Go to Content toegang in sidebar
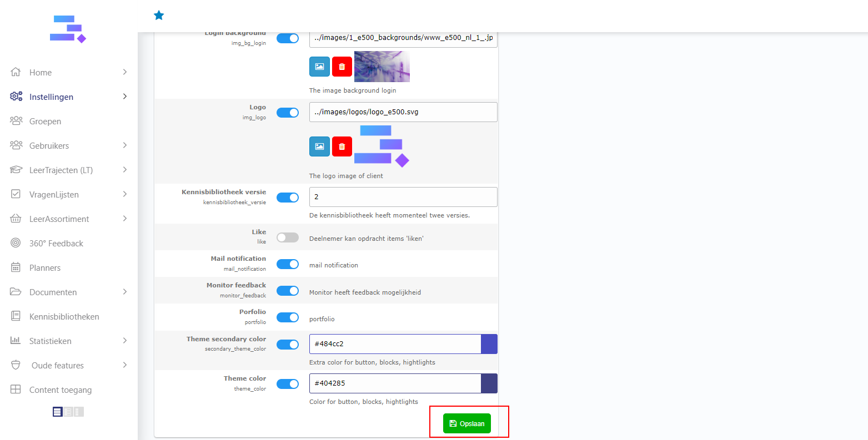 coord(60,390)
